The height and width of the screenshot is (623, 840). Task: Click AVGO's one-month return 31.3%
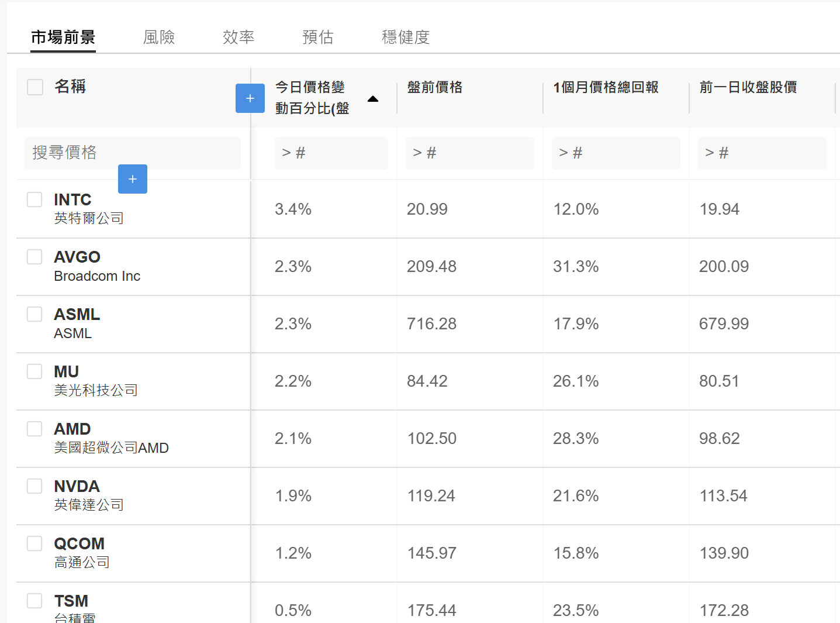(x=576, y=266)
